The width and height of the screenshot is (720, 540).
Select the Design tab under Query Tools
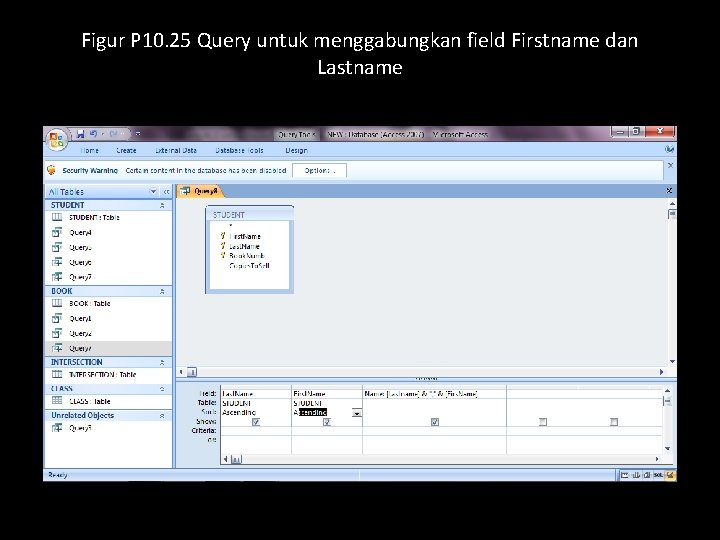[x=297, y=150]
